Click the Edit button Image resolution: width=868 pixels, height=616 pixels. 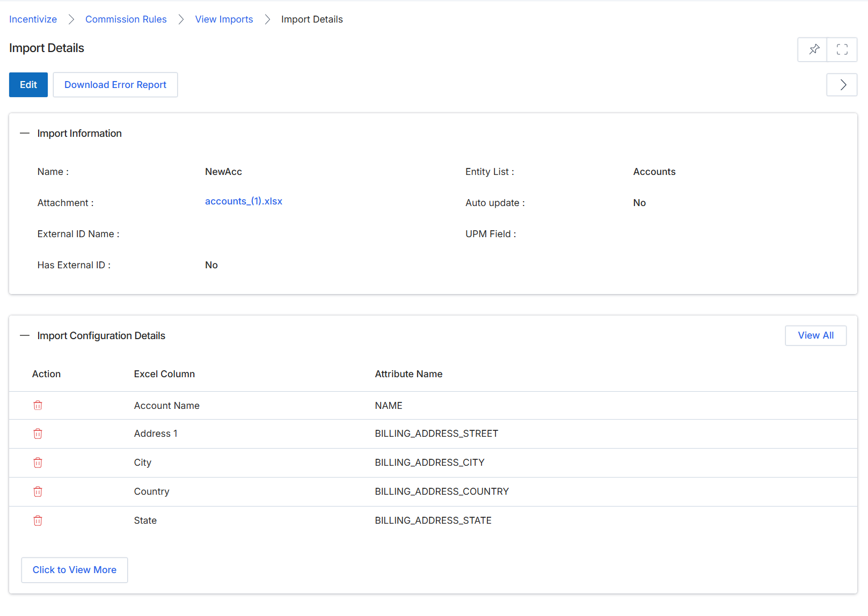28,85
